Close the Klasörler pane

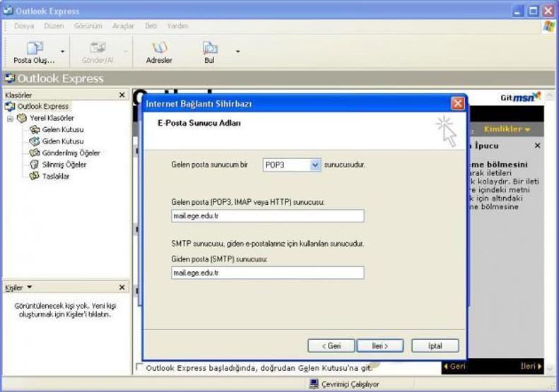(122, 95)
